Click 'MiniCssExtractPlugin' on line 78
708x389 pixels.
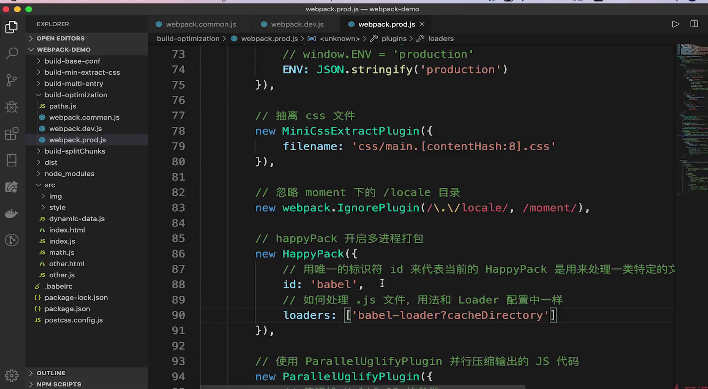click(351, 131)
